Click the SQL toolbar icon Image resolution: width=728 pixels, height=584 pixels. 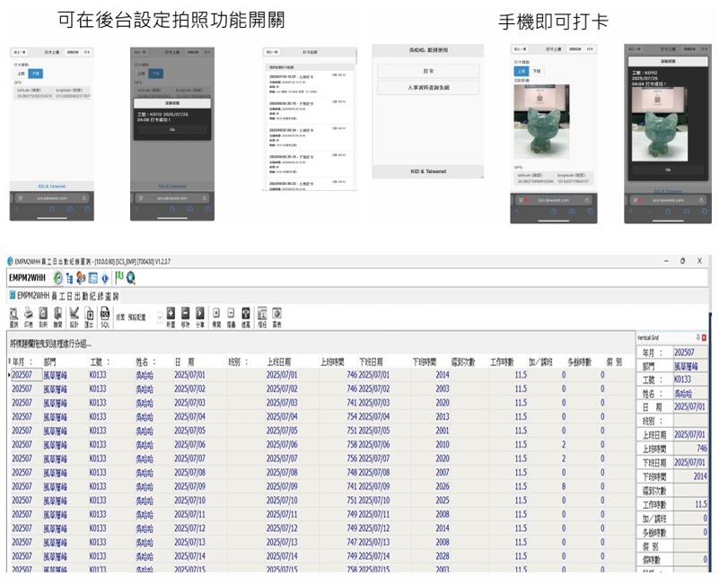tap(105, 317)
